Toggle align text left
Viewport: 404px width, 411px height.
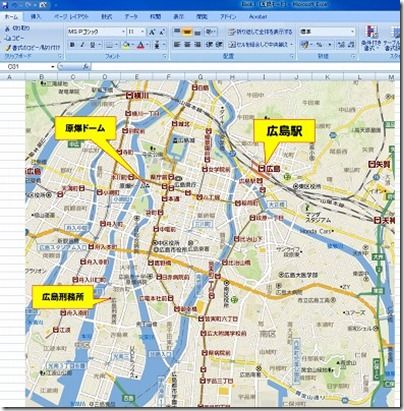(177, 44)
